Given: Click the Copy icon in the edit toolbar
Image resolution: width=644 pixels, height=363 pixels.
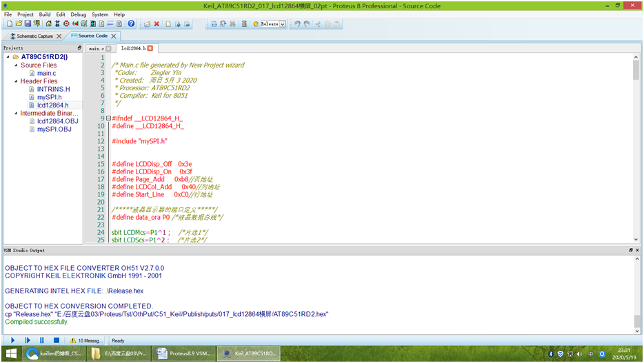Looking at the screenshot, I should 328,24.
